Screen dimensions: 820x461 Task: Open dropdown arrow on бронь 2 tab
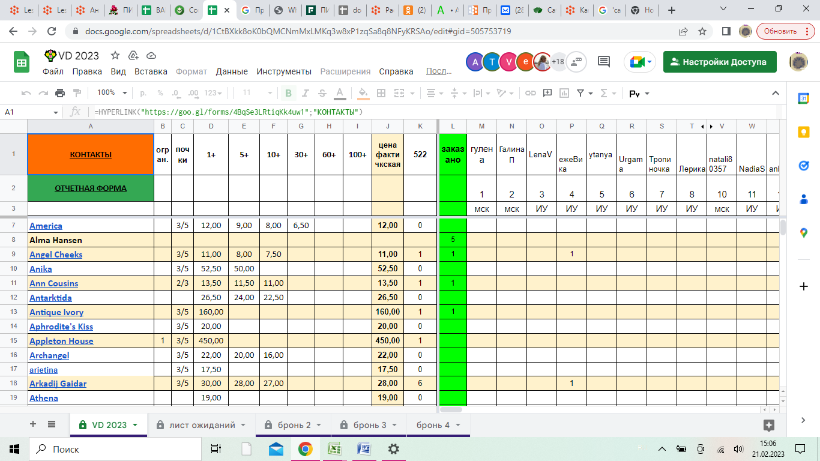coord(318,425)
